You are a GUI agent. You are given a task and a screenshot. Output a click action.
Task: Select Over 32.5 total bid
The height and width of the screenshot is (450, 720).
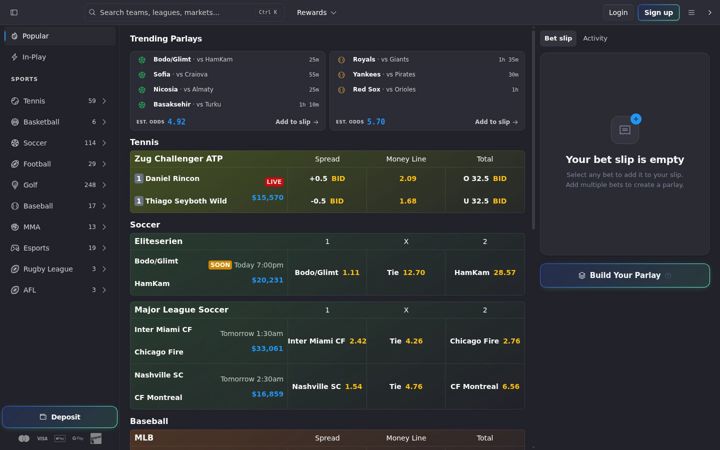click(x=485, y=179)
